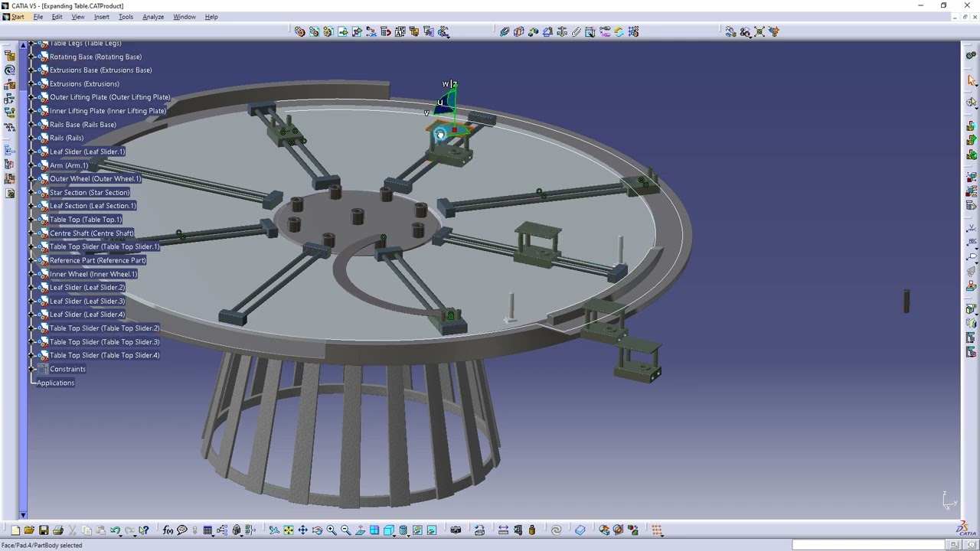
Task: Expand the Centre Shaft tree node
Action: pyautogui.click(x=31, y=233)
